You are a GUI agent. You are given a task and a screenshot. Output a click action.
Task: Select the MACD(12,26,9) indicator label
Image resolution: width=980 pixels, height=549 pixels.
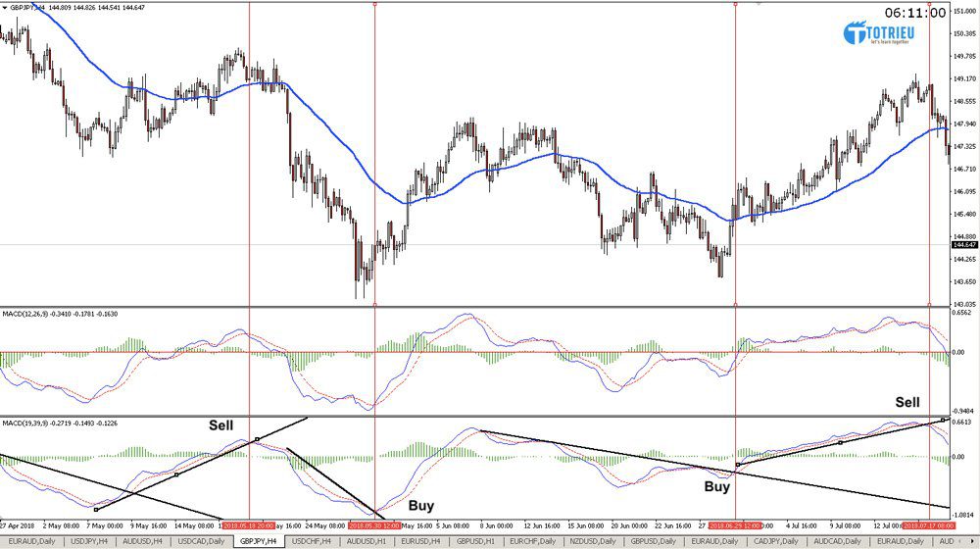60,314
